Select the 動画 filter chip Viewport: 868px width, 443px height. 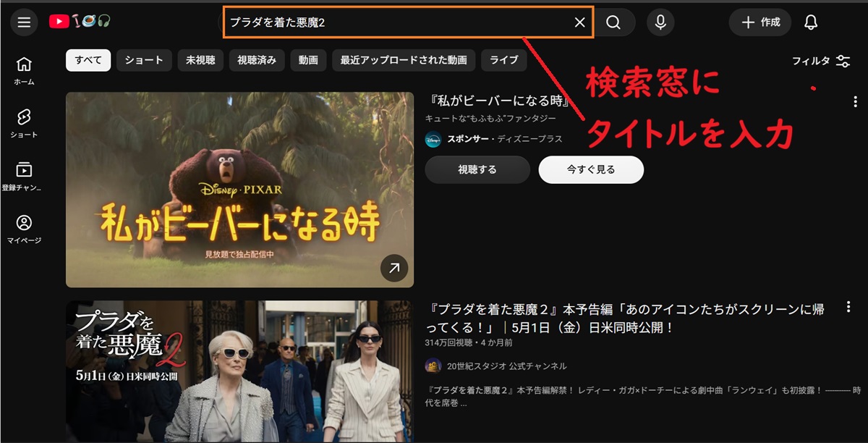pyautogui.click(x=308, y=60)
